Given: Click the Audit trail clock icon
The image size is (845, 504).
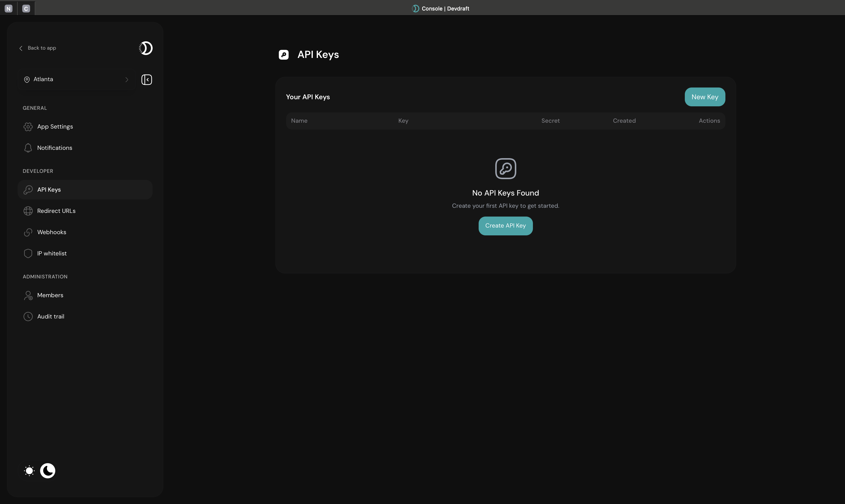Looking at the screenshot, I should click(x=28, y=316).
